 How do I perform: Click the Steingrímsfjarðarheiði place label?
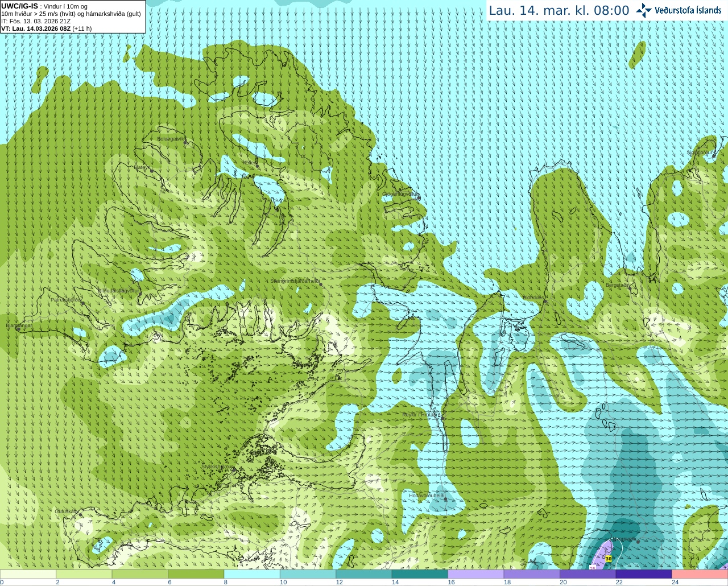295,281
